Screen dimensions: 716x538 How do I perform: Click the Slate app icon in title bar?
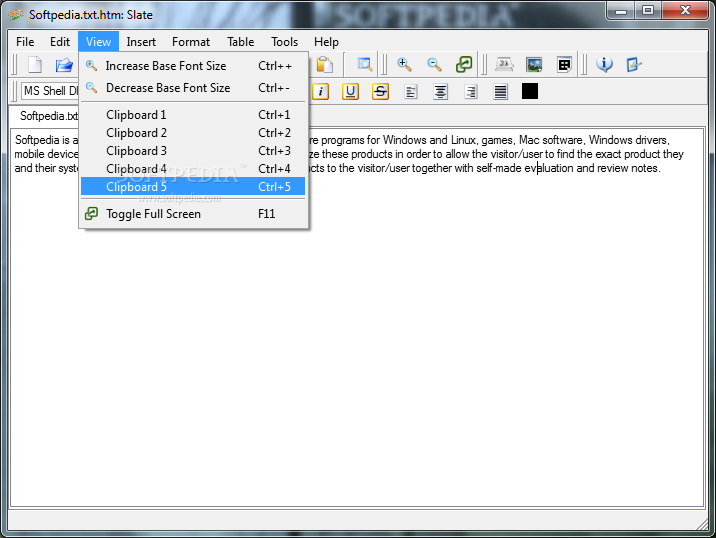(x=16, y=15)
